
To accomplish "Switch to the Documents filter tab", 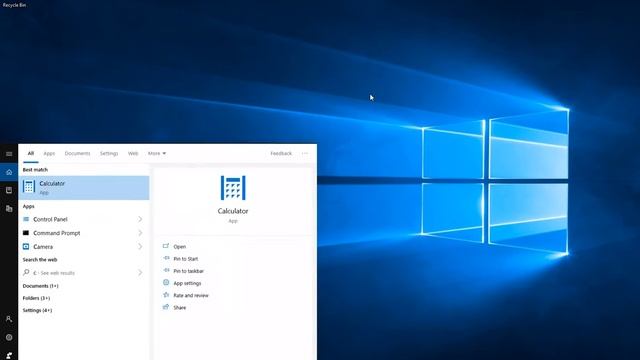I will pyautogui.click(x=77, y=153).
